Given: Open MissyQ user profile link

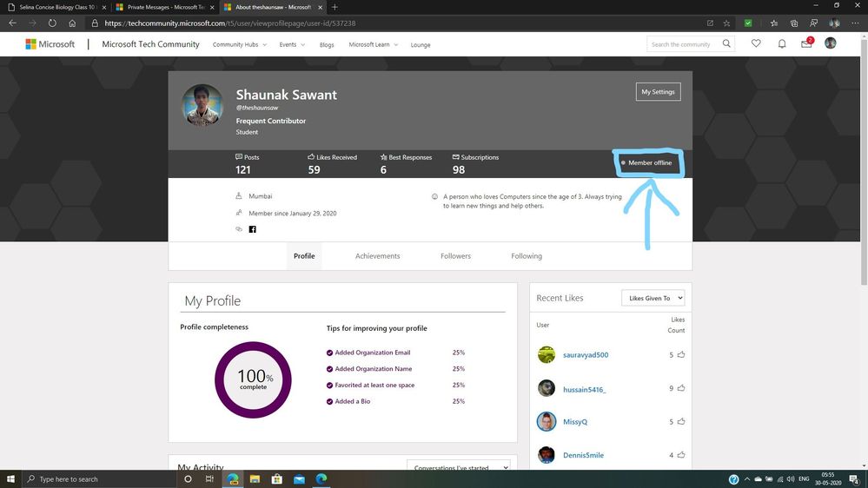Looking at the screenshot, I should 575,422.
